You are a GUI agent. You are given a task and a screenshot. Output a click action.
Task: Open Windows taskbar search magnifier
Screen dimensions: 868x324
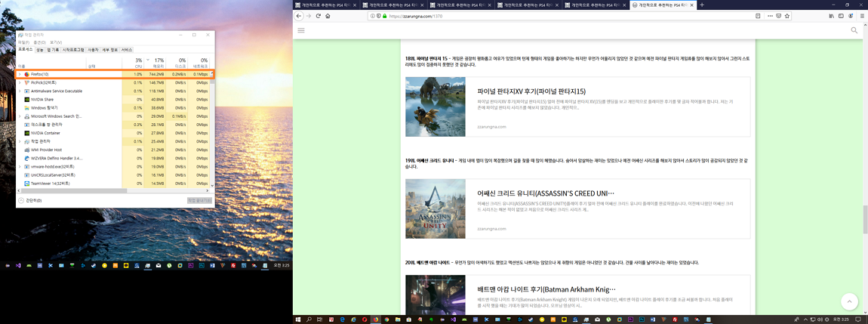point(309,319)
